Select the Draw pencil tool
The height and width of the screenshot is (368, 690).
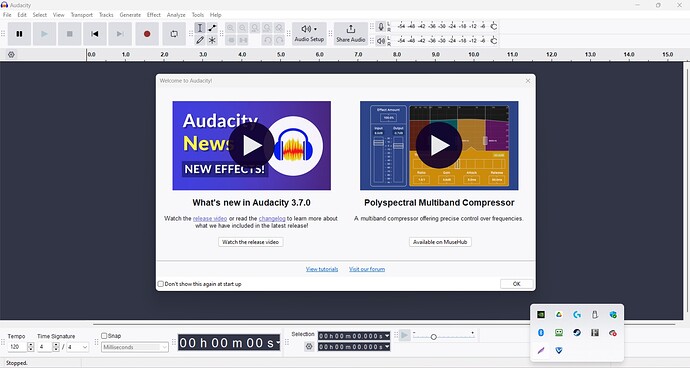tap(200, 40)
